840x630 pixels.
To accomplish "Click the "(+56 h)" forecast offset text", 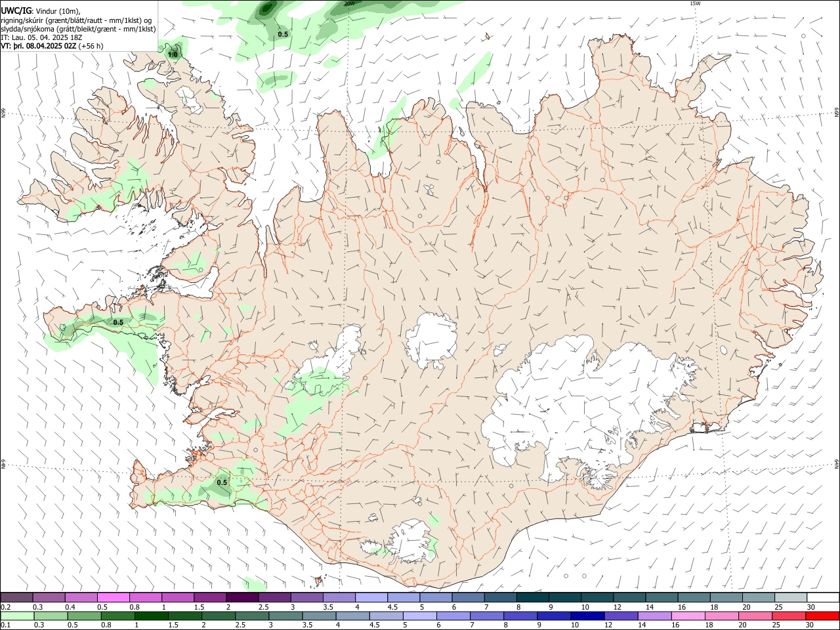I will pyautogui.click(x=91, y=46).
